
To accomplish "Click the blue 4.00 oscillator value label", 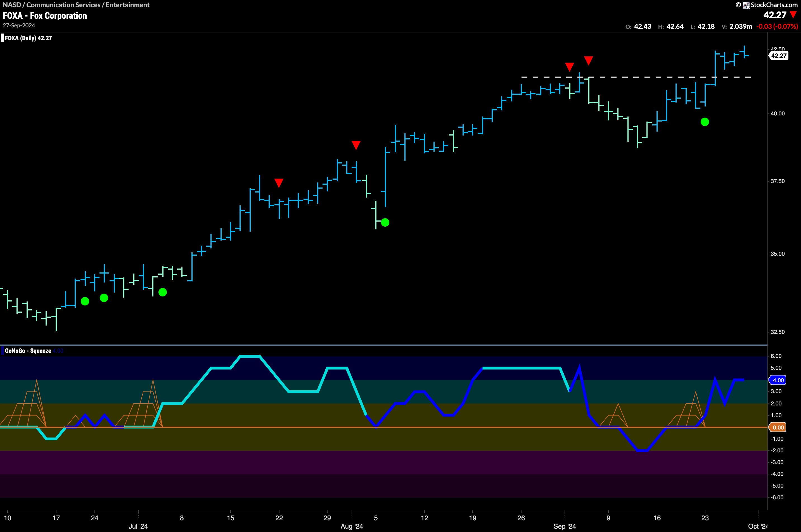I will point(778,380).
